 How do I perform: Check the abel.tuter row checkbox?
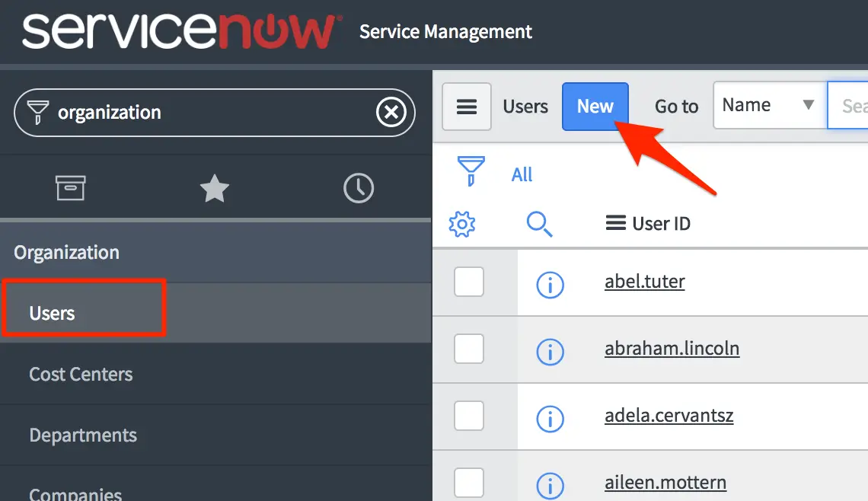tap(469, 282)
